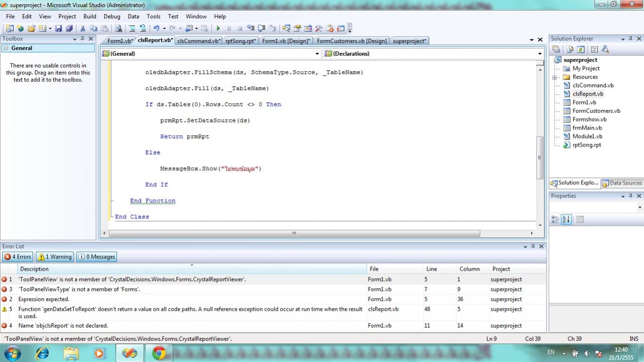The image size is (644, 362).
Task: Switch to the clsCommand.vb* tab
Action: click(199, 41)
